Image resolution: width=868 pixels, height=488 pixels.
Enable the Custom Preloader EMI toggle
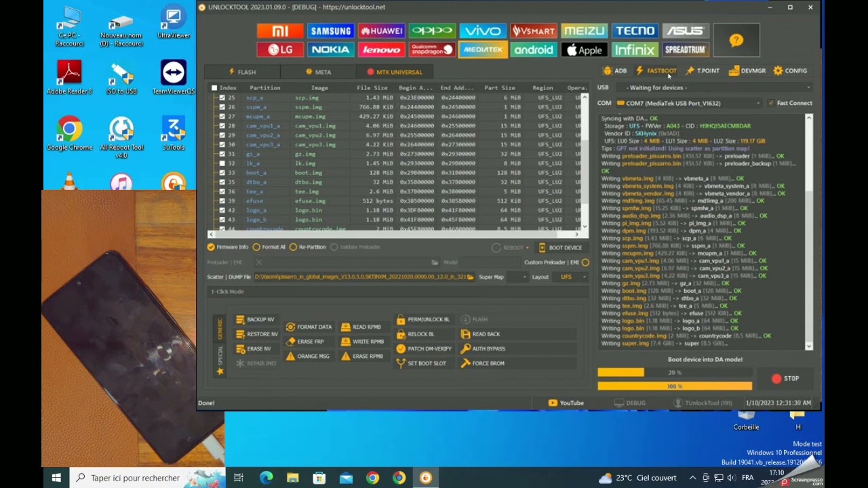pos(585,262)
